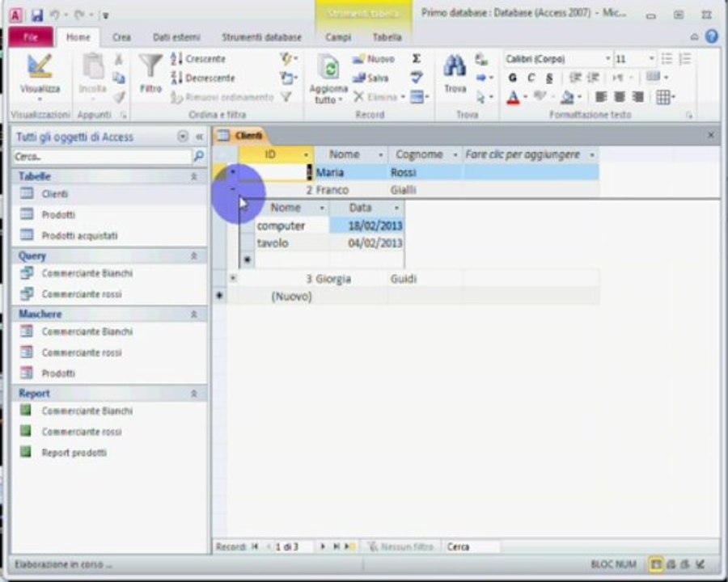Switch to Datasheet view in status bar
Image resolution: width=728 pixels, height=582 pixels.
[655, 565]
